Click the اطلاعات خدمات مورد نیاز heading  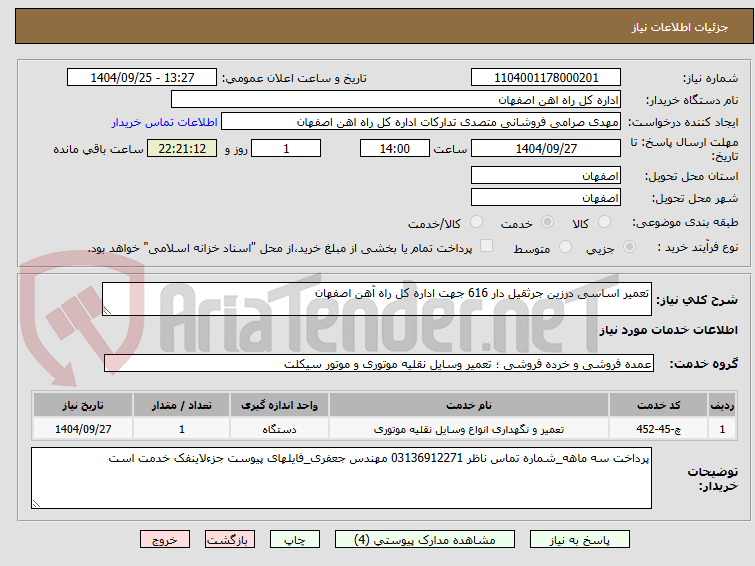(668, 330)
